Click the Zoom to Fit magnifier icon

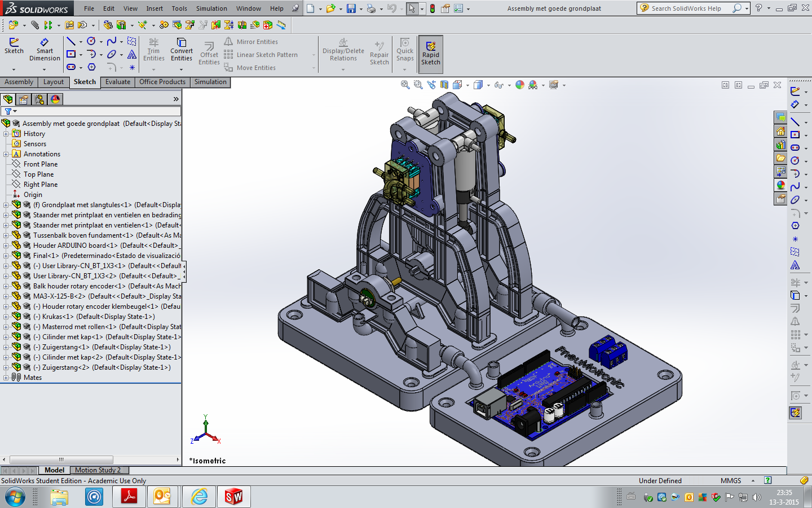[x=405, y=85]
